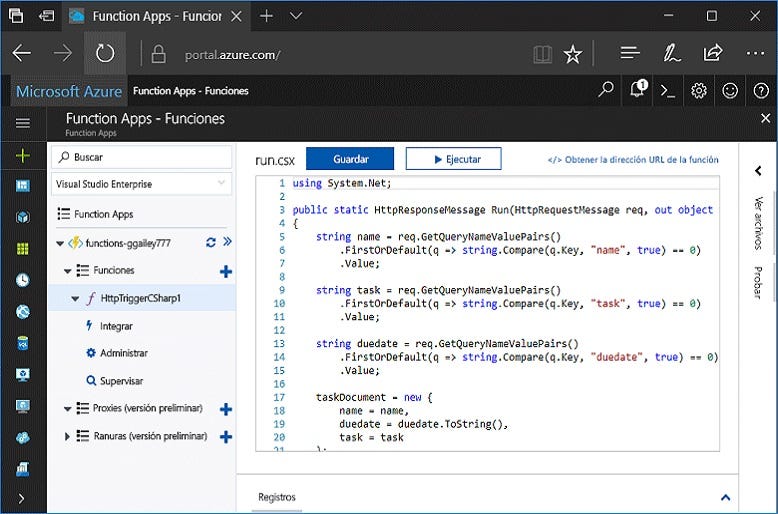The height and width of the screenshot is (514, 778).
Task: Collapse the Registros panel chevron
Action: [x=725, y=497]
